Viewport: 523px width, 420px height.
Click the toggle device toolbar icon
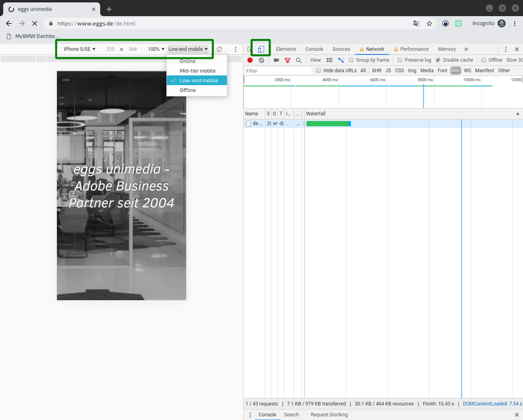point(261,49)
